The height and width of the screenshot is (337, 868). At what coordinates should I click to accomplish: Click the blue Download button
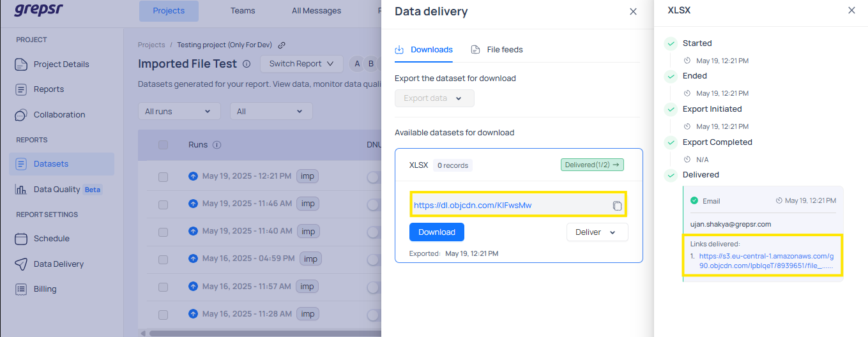pos(436,232)
